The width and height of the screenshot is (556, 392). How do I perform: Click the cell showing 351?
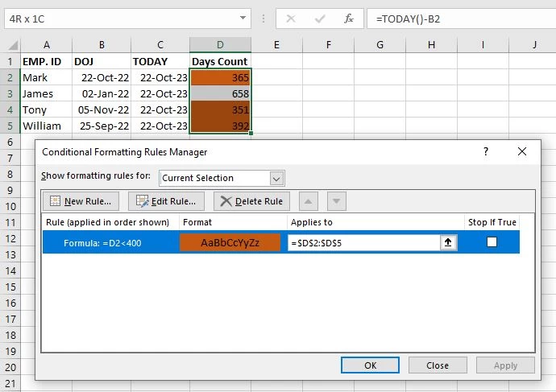click(x=220, y=109)
